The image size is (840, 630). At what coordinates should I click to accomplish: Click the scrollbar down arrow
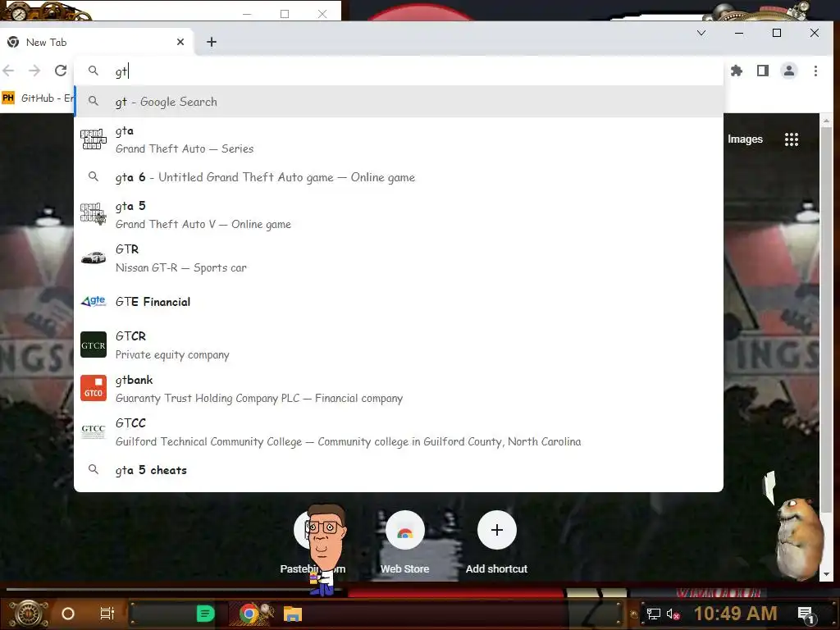826,574
